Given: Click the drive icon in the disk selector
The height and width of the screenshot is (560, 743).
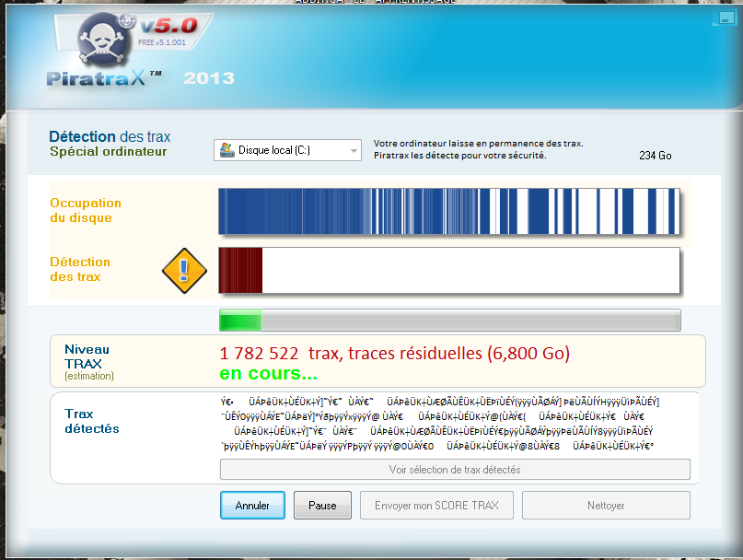Looking at the screenshot, I should [x=227, y=150].
